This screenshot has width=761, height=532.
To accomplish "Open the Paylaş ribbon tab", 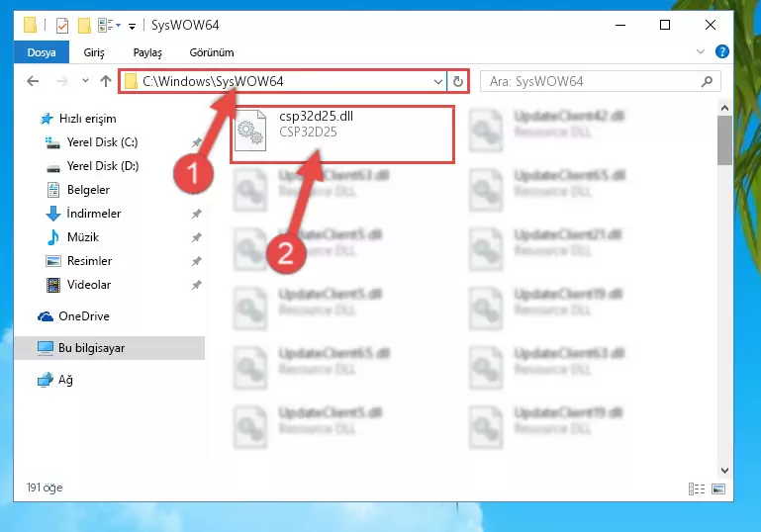I will 147,52.
